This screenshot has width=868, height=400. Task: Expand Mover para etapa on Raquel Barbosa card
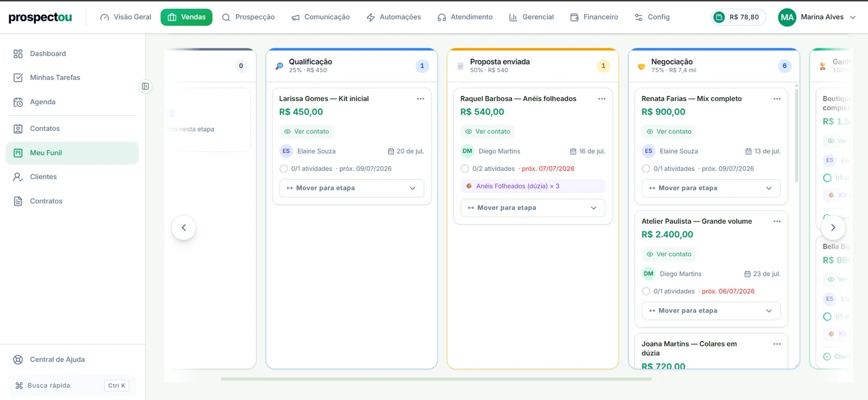[x=533, y=208]
